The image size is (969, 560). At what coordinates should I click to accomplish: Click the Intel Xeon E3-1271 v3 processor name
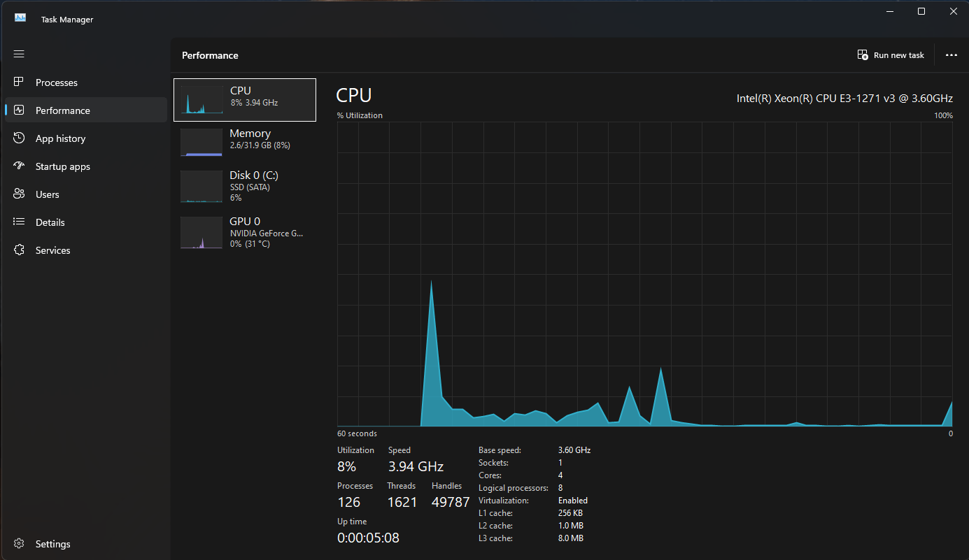844,99
